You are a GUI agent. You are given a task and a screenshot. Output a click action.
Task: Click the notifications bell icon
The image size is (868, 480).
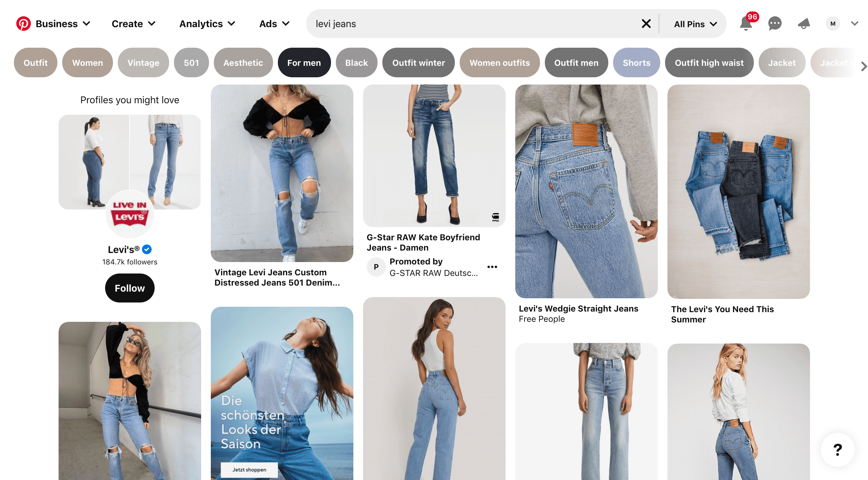tap(744, 24)
